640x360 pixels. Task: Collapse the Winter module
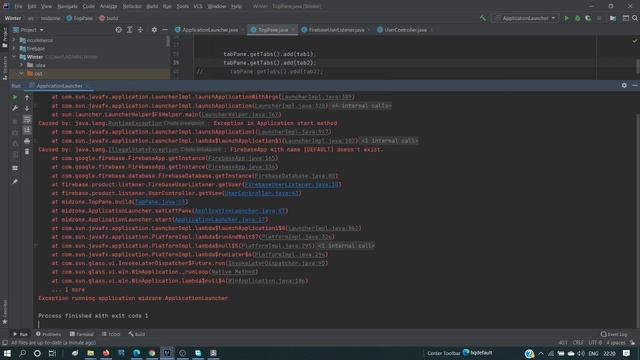(14, 57)
